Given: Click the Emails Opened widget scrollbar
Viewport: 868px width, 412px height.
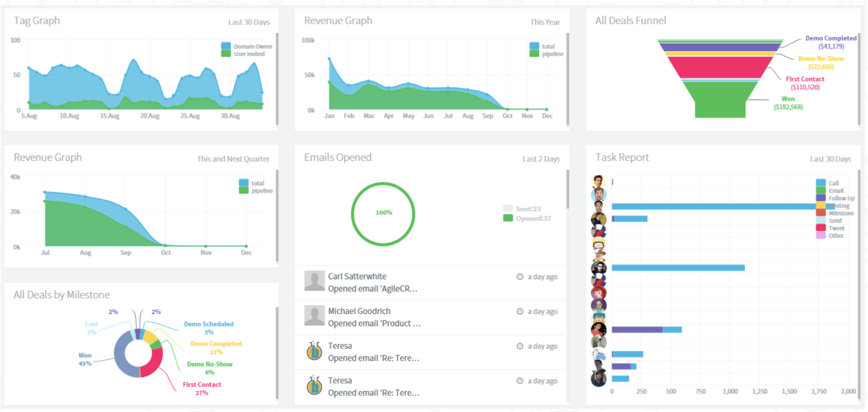Looking at the screenshot, I should (567, 190).
